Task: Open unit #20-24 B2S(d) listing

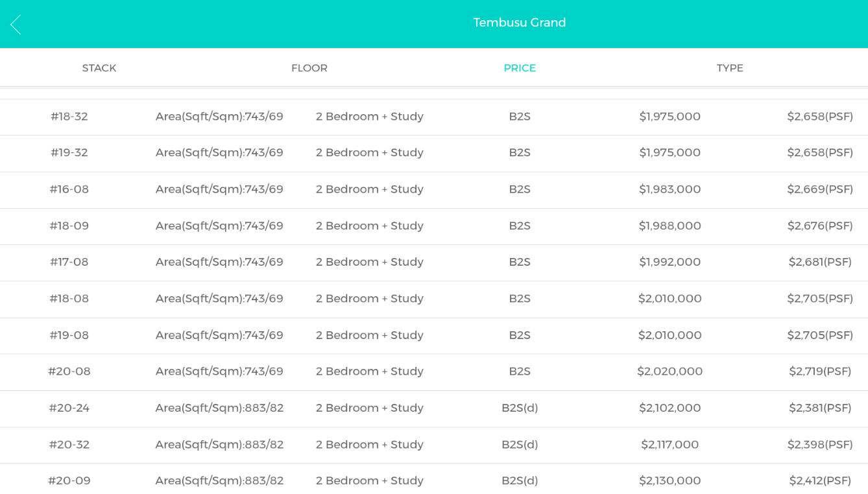Action: pyautogui.click(x=69, y=408)
